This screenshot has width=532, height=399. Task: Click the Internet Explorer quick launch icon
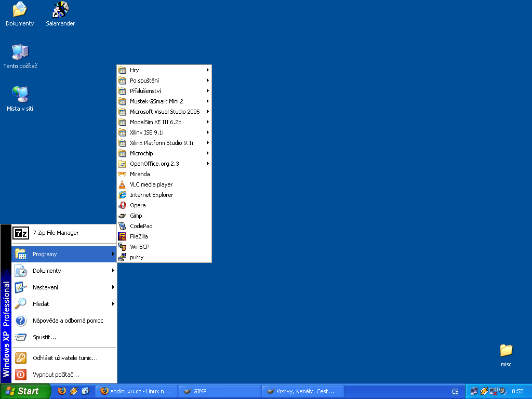(85, 391)
